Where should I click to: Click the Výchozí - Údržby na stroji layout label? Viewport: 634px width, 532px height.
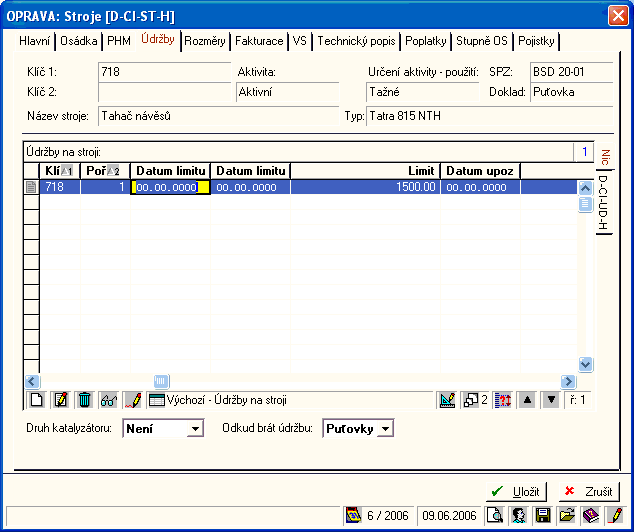(226, 400)
